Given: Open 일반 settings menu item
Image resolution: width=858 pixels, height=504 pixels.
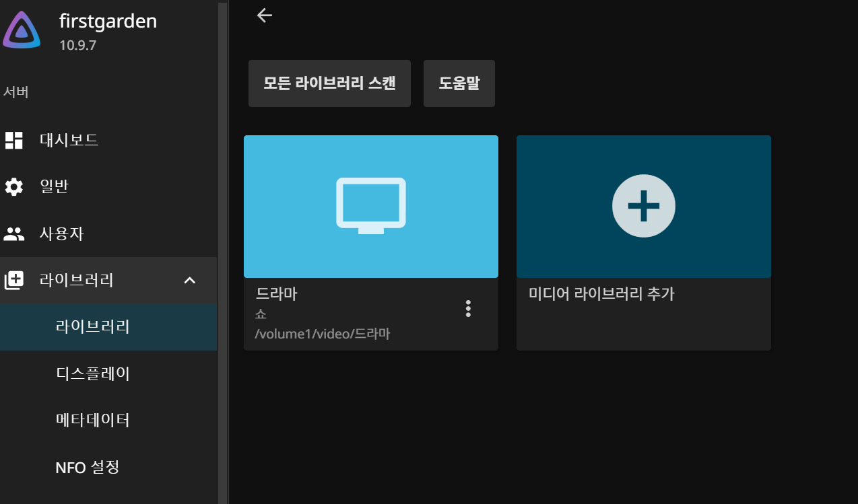Looking at the screenshot, I should (108, 187).
